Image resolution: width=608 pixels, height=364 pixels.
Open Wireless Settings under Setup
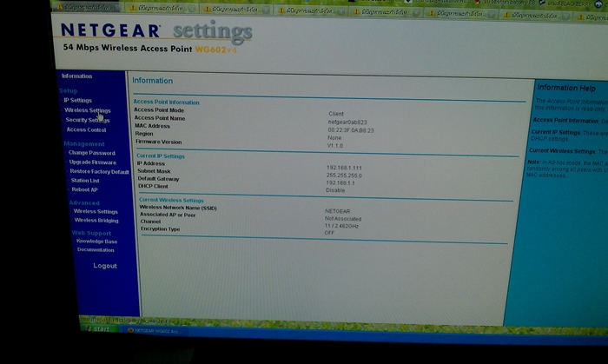click(x=87, y=110)
